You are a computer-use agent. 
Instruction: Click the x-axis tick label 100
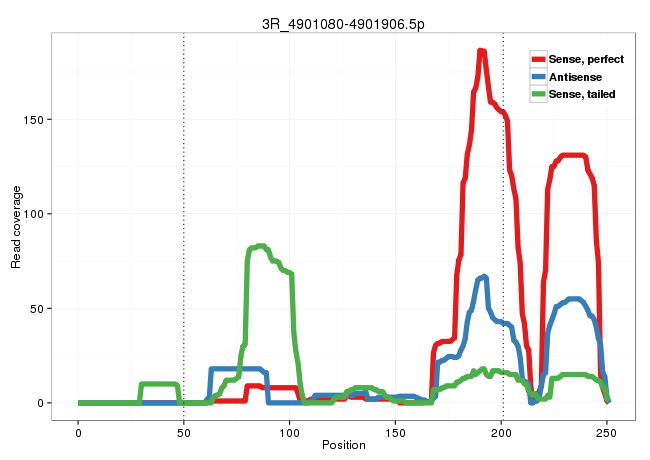[x=290, y=429]
